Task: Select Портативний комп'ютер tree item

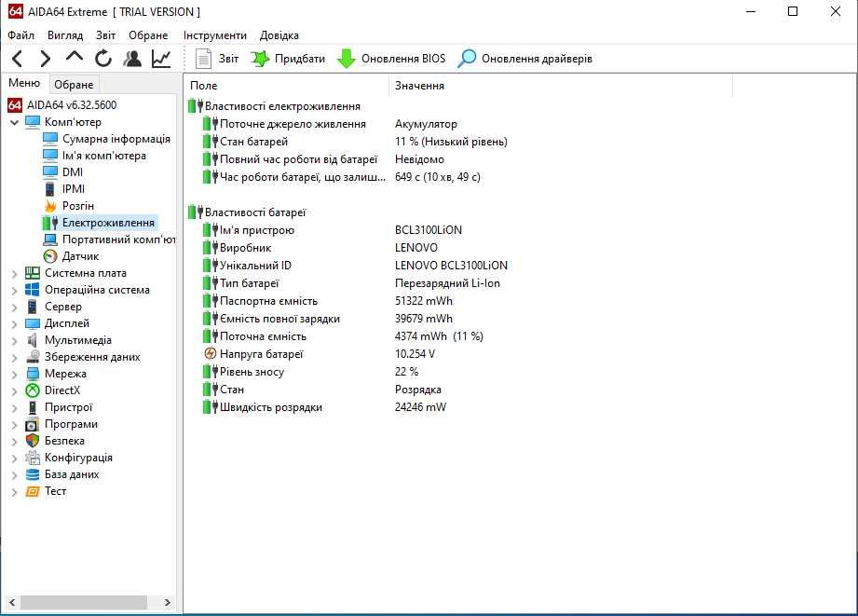Action: pyautogui.click(x=118, y=240)
